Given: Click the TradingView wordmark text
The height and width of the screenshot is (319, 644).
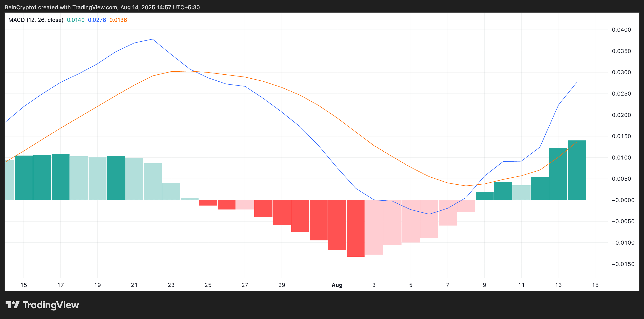Looking at the screenshot, I should click(x=51, y=305).
